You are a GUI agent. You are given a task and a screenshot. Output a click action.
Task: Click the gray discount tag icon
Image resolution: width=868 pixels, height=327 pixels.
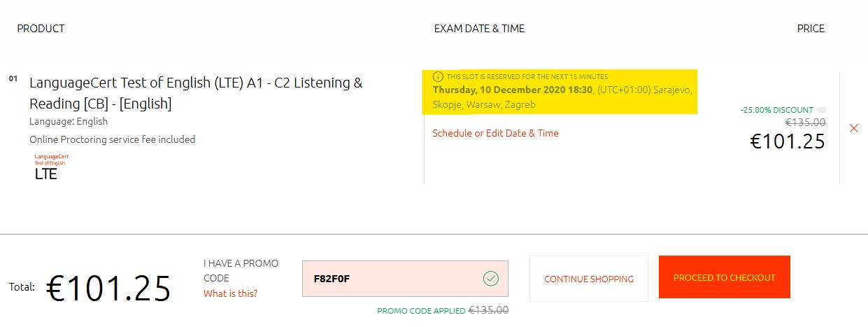point(821,110)
